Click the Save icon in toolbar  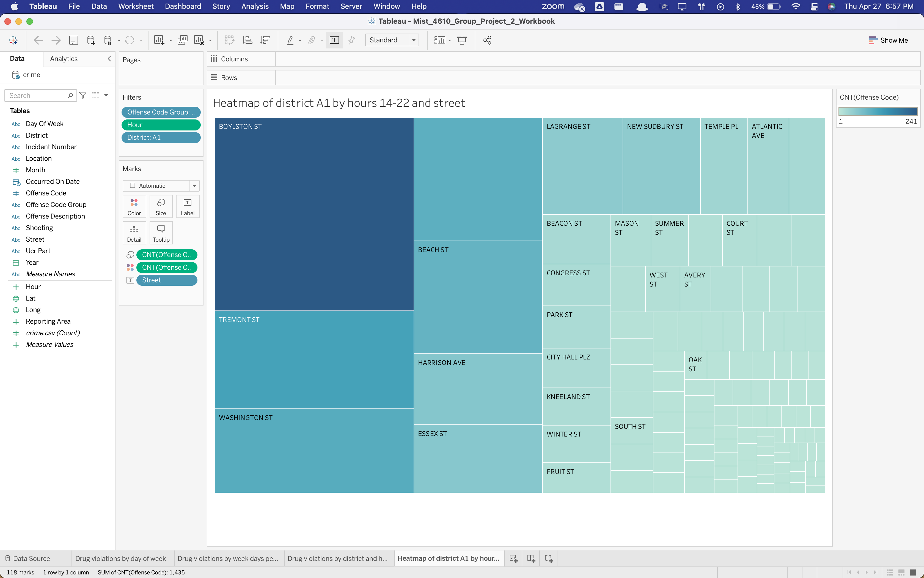73,40
